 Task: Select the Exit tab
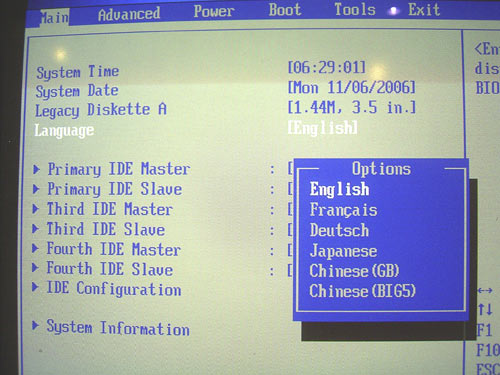pyautogui.click(x=424, y=9)
